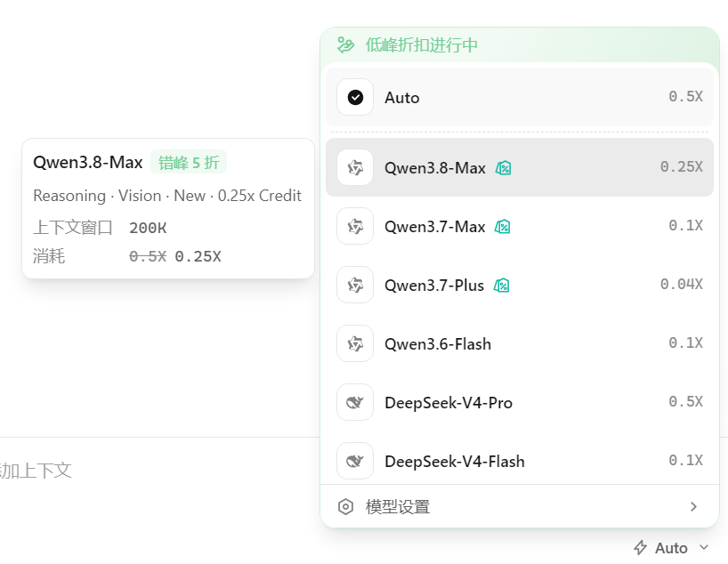This screenshot has height=564, width=728.
Task: Click the 0.5X multiplier on Auto row
Action: coord(686,96)
